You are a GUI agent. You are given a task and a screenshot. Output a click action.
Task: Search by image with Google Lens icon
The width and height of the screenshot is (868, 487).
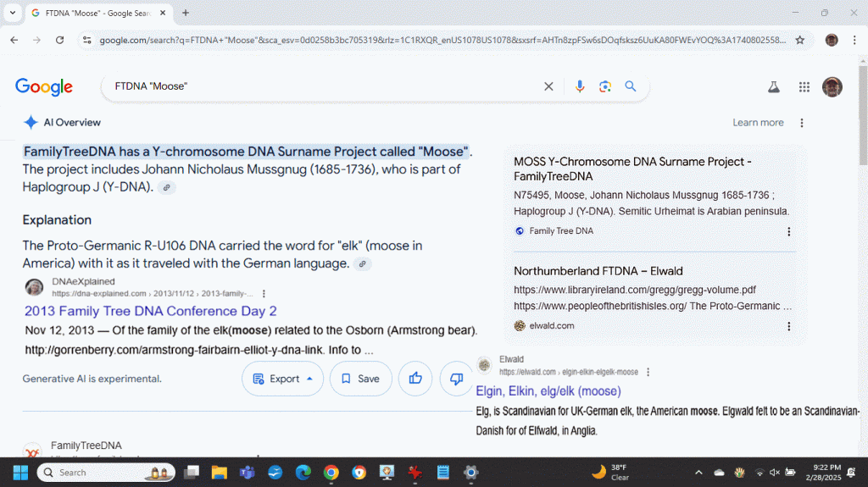coord(605,86)
